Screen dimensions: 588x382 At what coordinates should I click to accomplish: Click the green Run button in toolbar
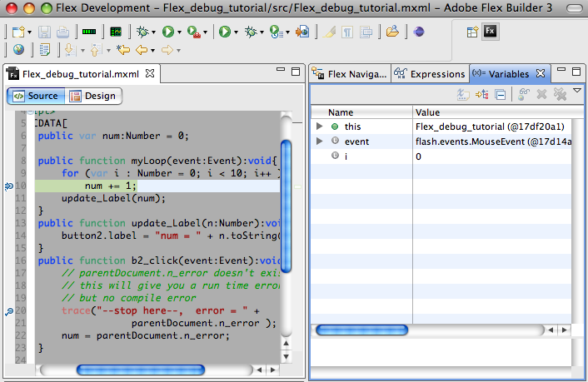tap(169, 32)
